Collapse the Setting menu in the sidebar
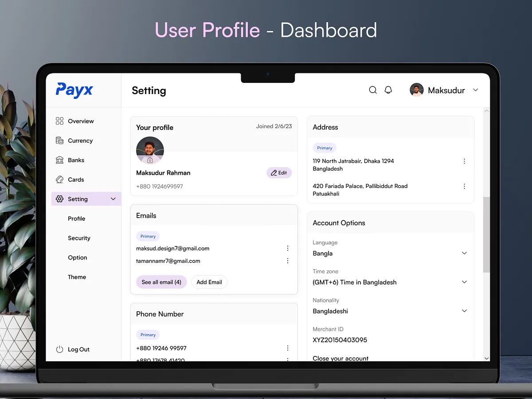Viewport: 532px width, 399px height. tap(113, 199)
